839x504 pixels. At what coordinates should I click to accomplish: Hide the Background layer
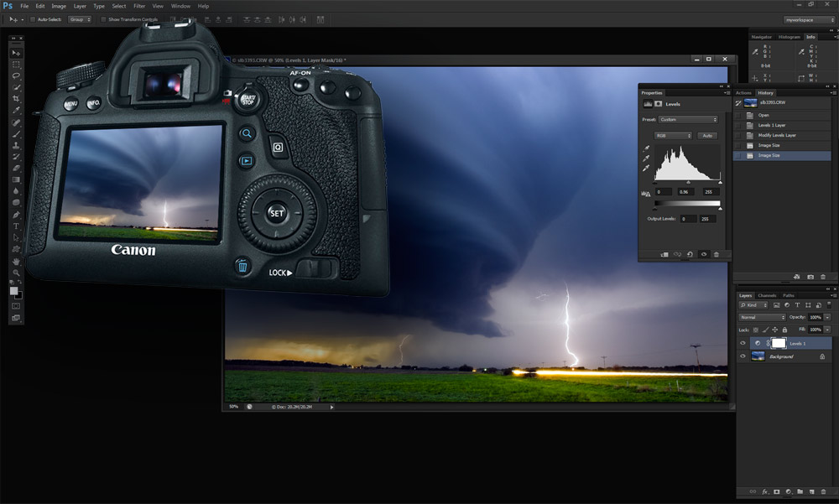pyautogui.click(x=743, y=356)
